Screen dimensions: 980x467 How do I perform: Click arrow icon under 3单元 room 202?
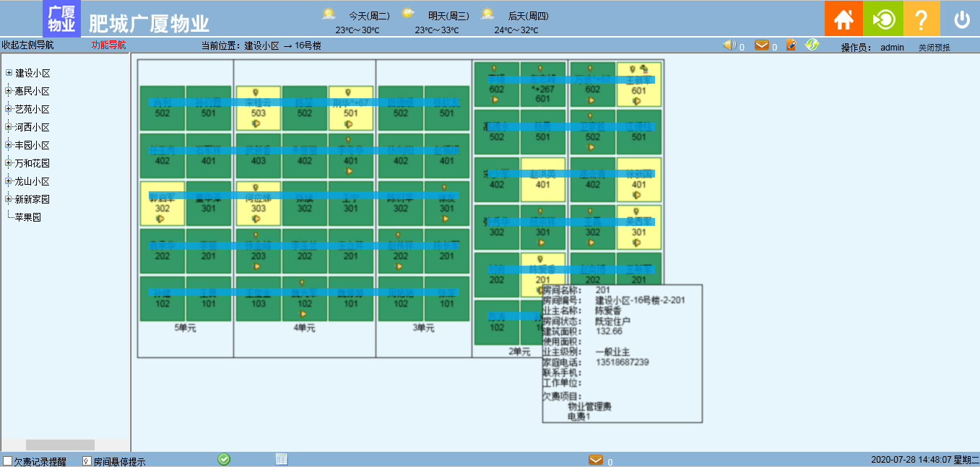click(398, 266)
